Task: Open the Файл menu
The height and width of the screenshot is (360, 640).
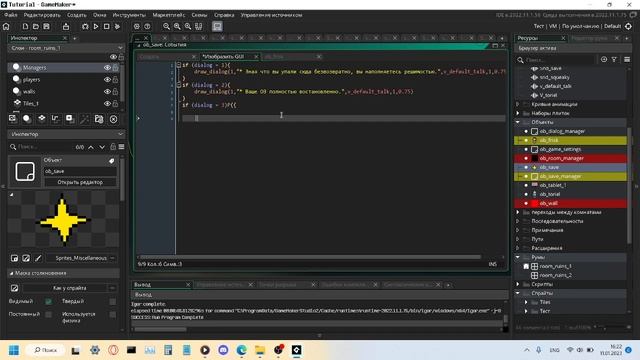Action: click(x=11, y=15)
